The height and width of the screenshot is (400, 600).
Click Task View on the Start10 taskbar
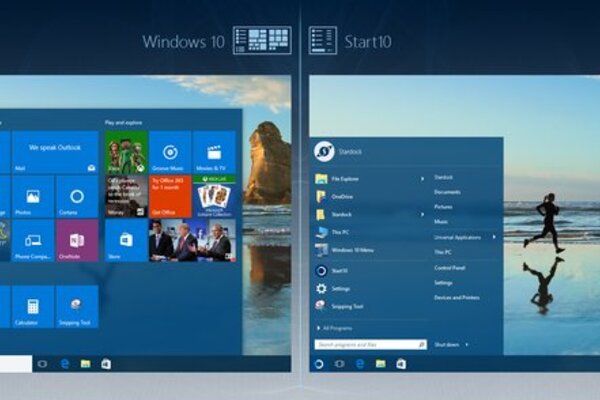(339, 364)
